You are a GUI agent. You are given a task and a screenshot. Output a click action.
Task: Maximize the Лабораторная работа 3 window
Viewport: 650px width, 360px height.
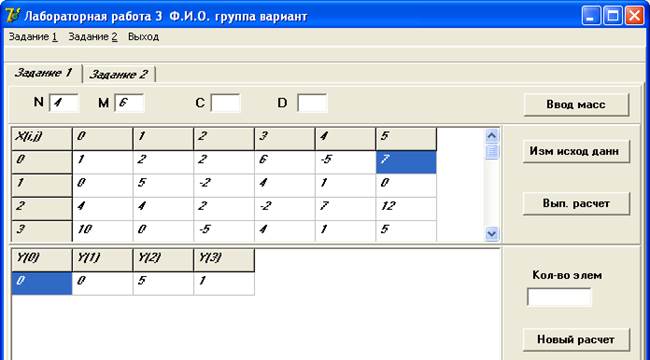[x=613, y=17]
